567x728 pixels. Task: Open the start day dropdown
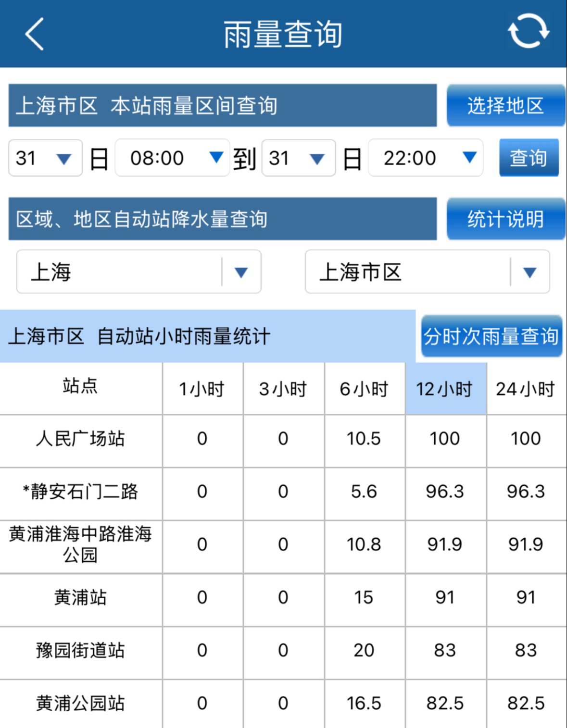45,158
